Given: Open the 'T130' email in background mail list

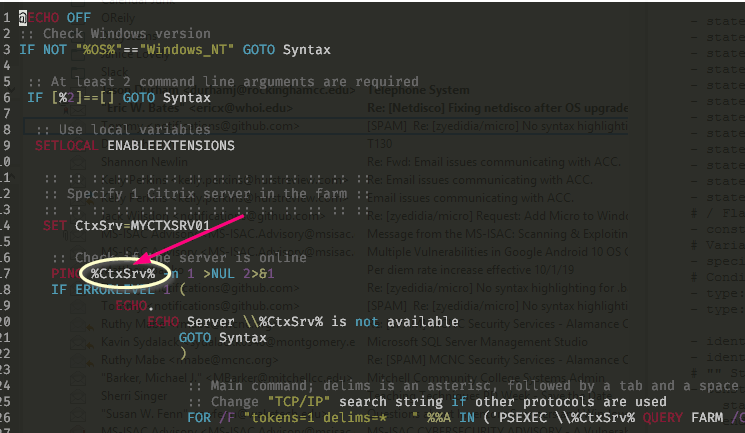Looking at the screenshot, I should coord(380,144).
